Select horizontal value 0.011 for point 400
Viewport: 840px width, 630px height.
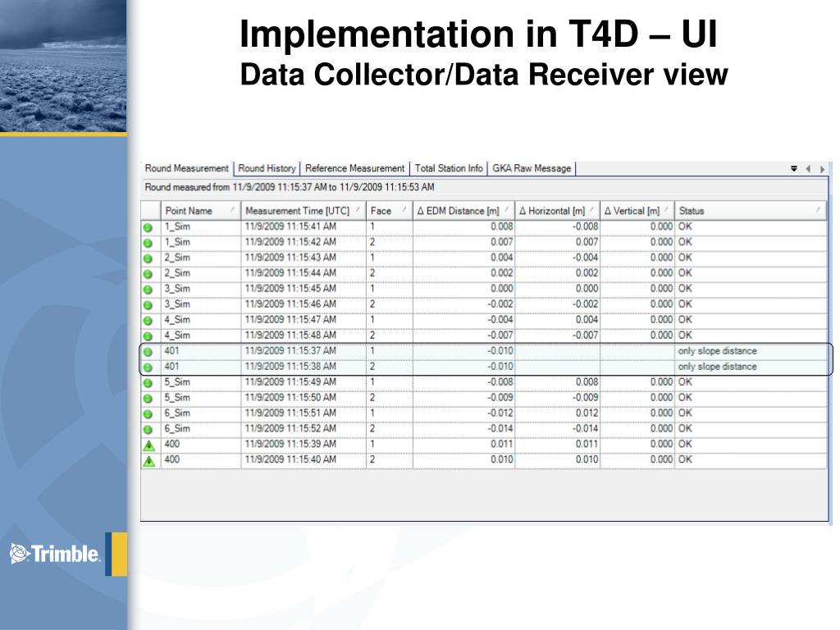pyautogui.click(x=587, y=444)
